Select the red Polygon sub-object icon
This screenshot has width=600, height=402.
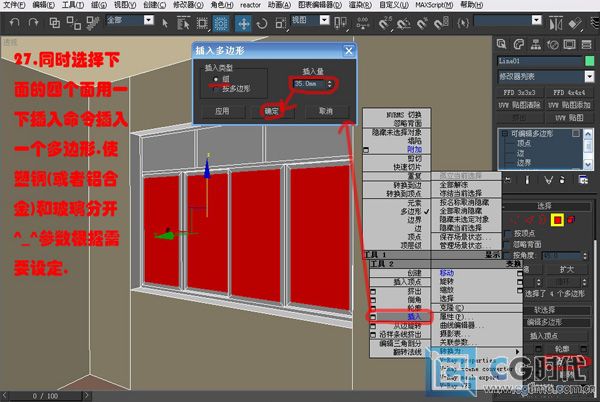click(557, 220)
